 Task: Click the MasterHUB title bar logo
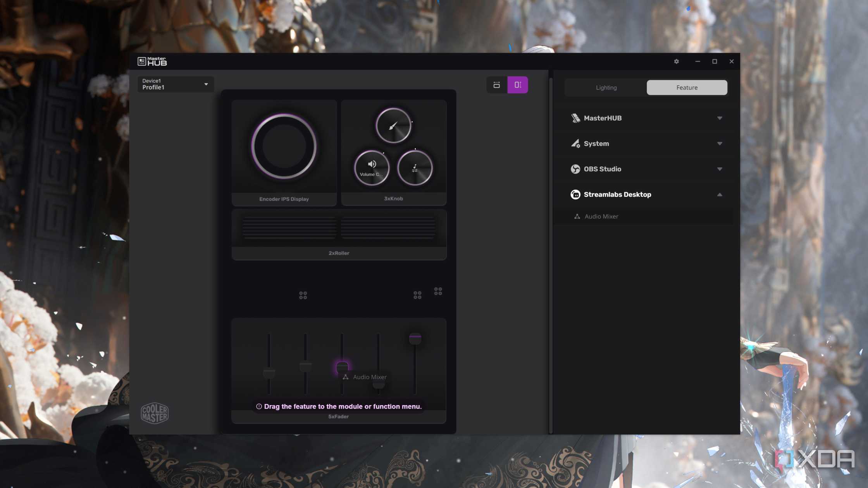[152, 61]
